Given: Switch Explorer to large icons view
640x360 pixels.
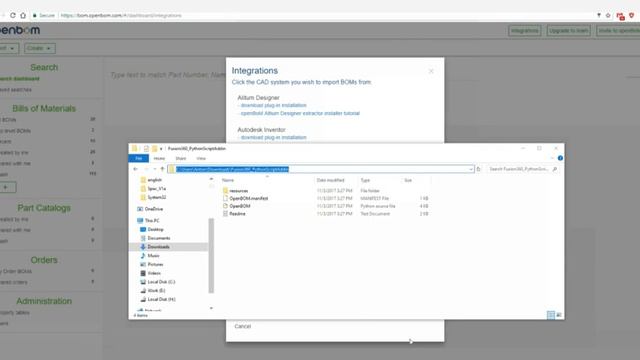Looking at the screenshot, I should click(x=559, y=315).
